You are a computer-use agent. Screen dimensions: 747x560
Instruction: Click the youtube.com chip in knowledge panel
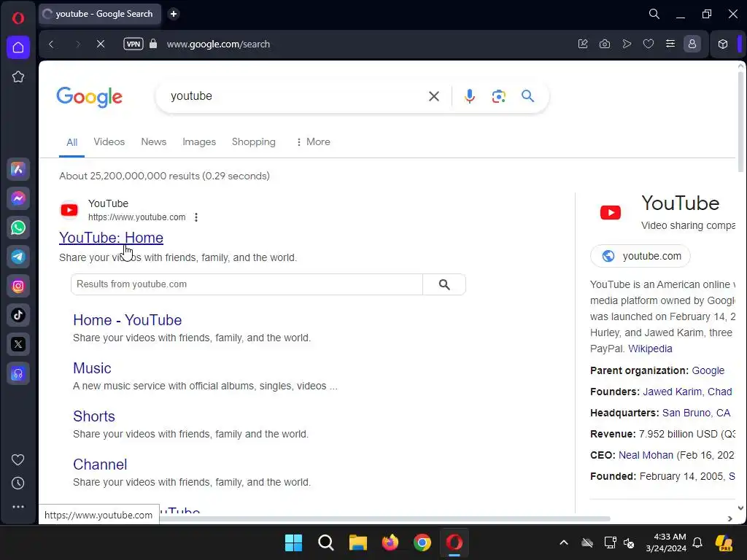640,256
